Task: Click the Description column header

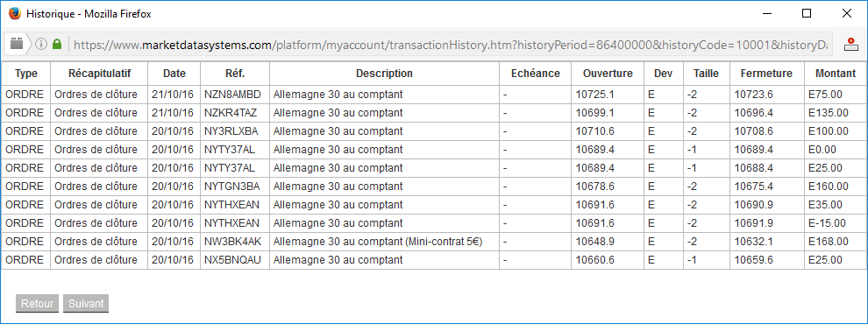Action: coord(384,74)
